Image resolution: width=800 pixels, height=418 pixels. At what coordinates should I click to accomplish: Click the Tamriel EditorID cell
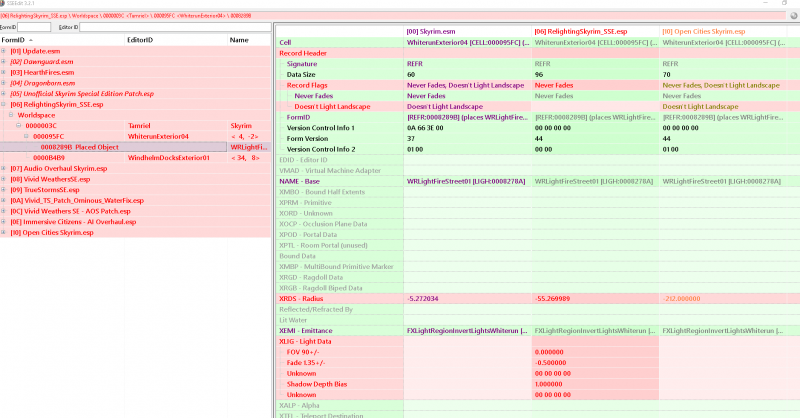tap(176, 126)
